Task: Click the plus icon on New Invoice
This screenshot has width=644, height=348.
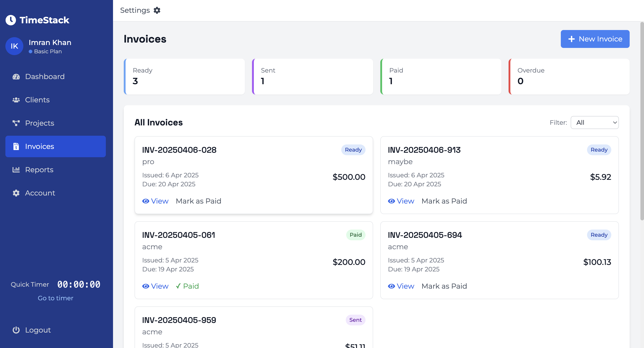Action: coord(571,39)
